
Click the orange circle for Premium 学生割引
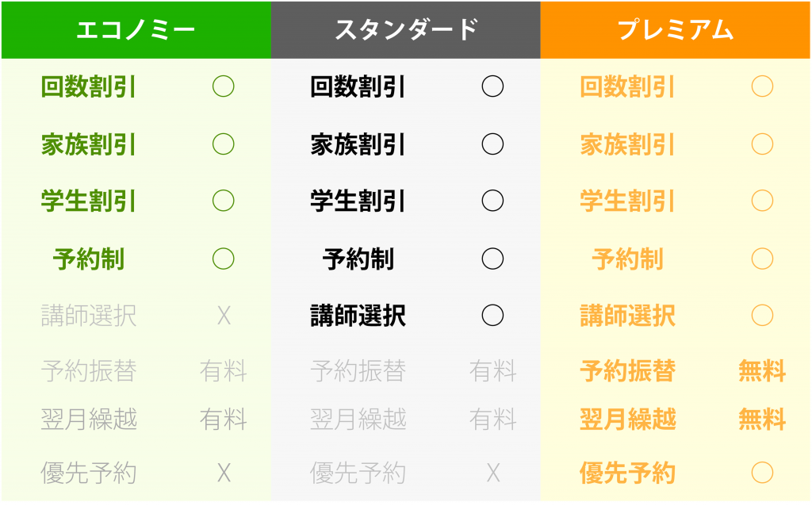pos(762,201)
